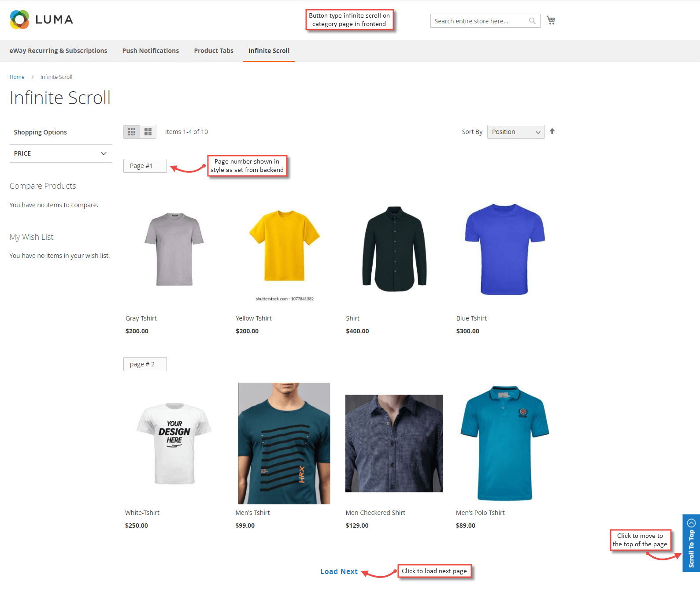Viewport: 700px width, 589px height.
Task: Open Gray-Tshirt product image
Action: coord(174,249)
